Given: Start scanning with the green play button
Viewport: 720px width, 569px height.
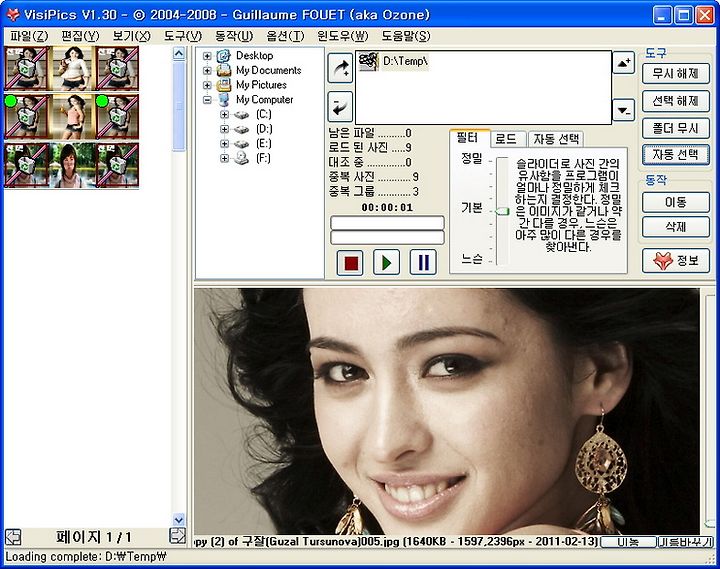Looking at the screenshot, I should tap(386, 263).
